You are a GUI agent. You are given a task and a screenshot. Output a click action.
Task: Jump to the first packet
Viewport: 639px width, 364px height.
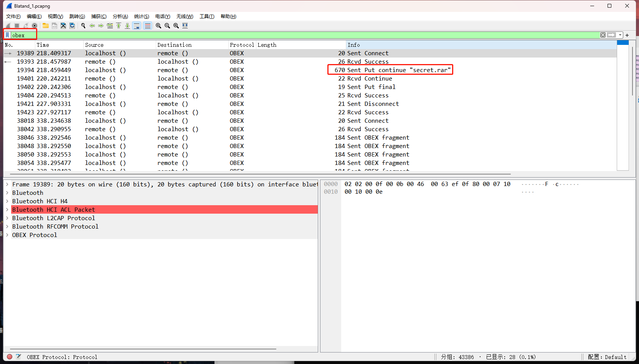point(119,26)
